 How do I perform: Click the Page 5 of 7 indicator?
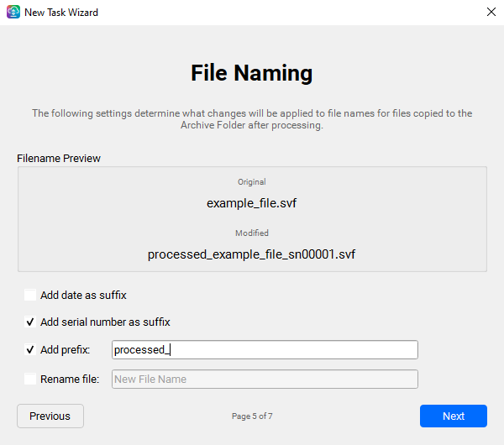(x=252, y=416)
